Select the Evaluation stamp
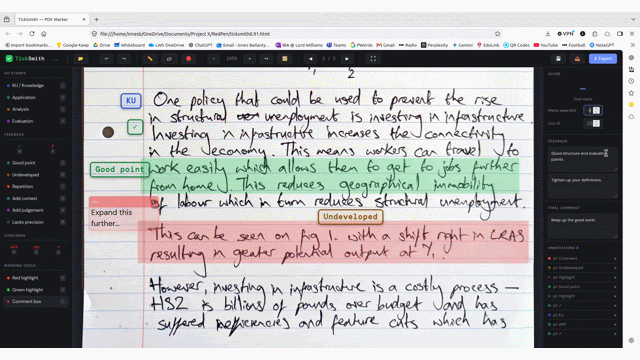The height and width of the screenshot is (360, 640). click(x=36, y=121)
